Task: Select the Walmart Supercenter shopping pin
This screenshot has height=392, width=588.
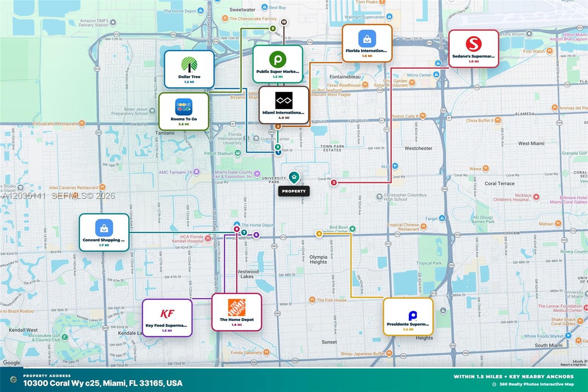Action: (390, 17)
